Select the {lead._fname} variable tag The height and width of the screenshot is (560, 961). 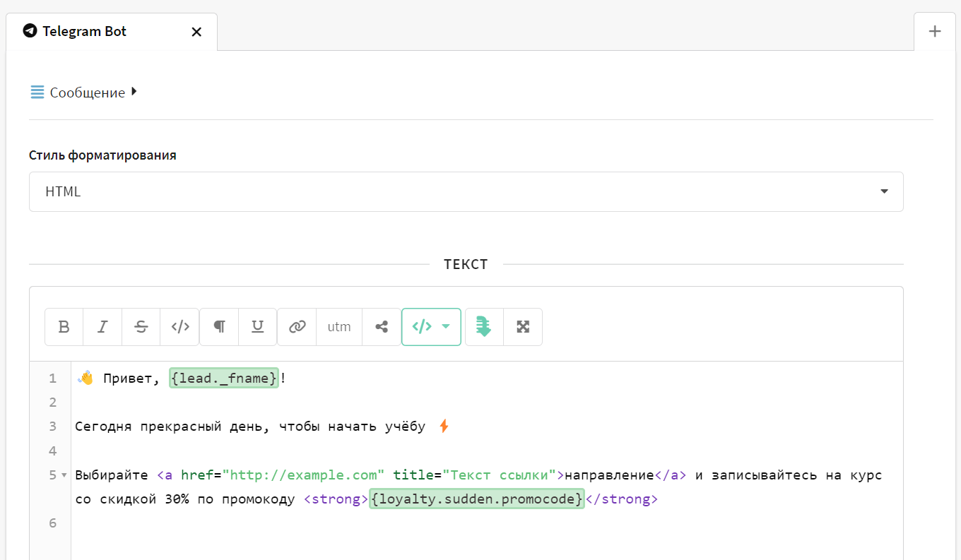[x=225, y=379]
